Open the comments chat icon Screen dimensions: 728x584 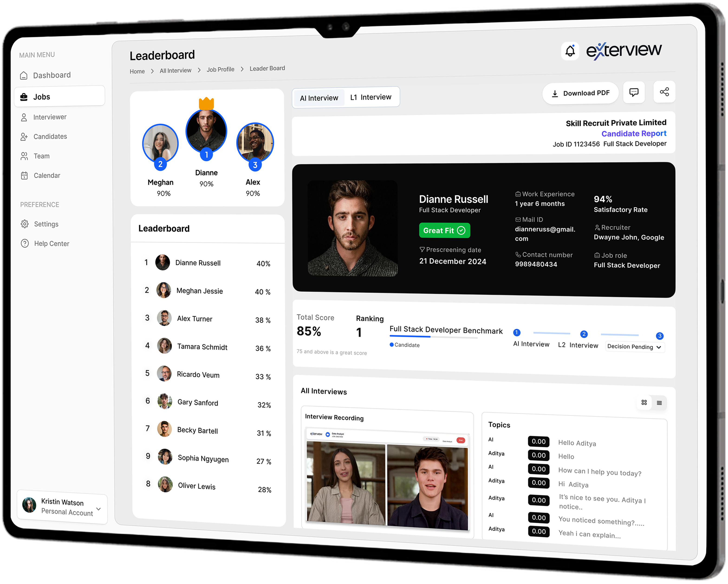coord(634,92)
